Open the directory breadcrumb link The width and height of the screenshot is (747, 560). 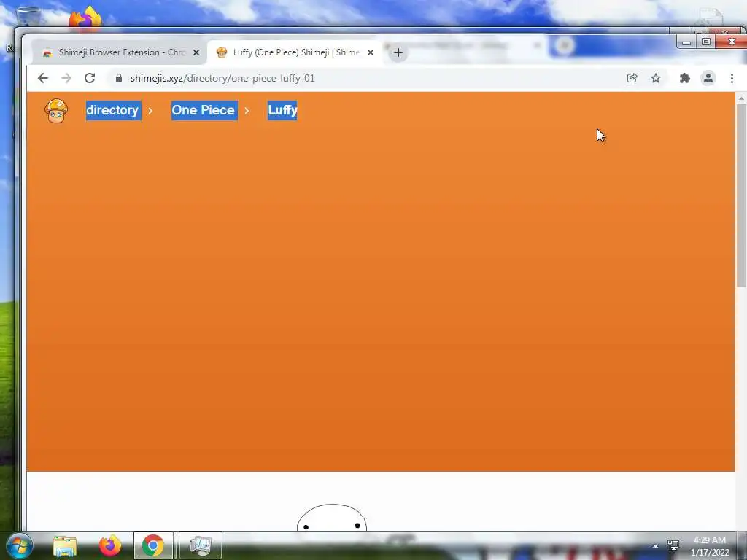click(113, 111)
